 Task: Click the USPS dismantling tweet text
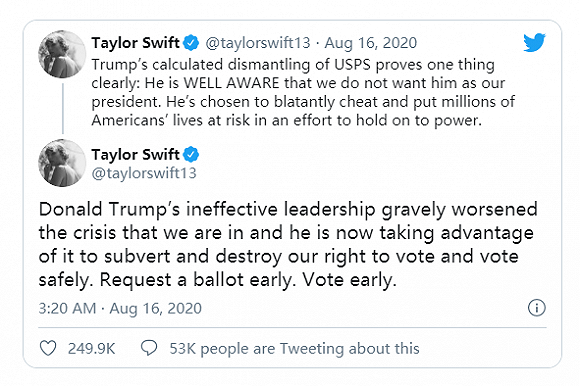pos(303,92)
